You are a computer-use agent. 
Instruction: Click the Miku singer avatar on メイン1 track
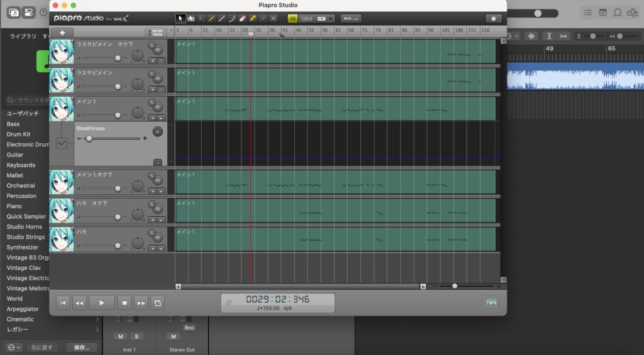pos(62,108)
